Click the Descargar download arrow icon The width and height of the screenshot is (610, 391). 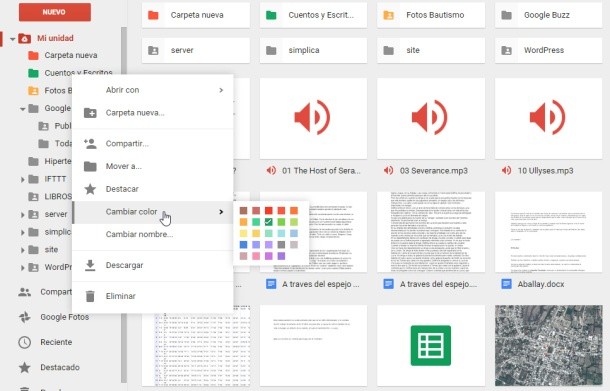[90, 265]
